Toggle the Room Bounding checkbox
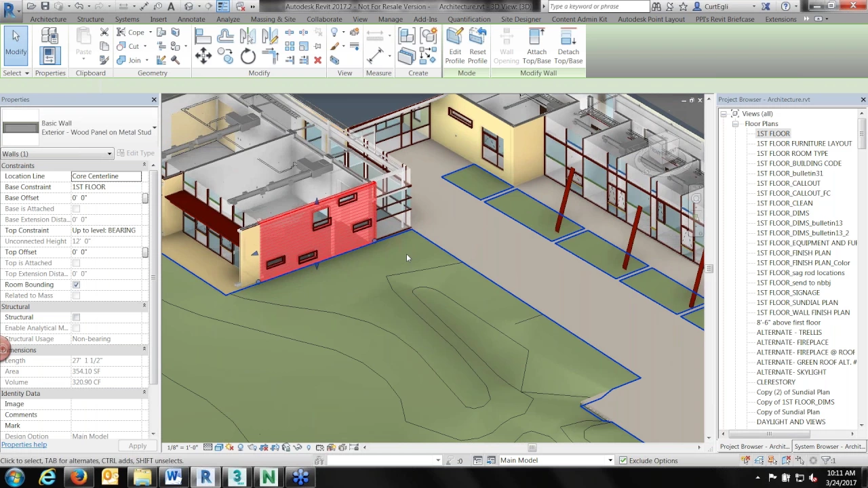 pyautogui.click(x=76, y=285)
